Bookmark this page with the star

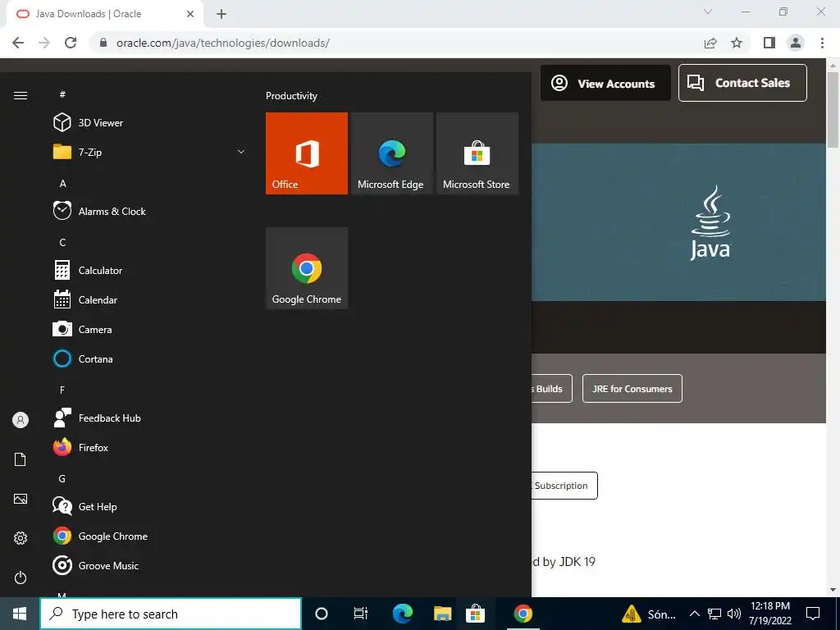click(x=737, y=43)
